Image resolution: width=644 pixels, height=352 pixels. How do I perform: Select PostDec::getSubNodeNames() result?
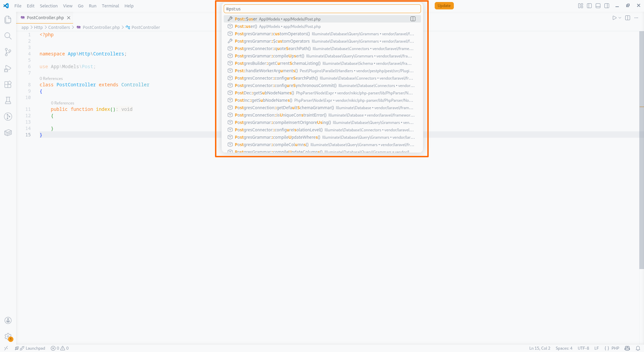(x=322, y=93)
